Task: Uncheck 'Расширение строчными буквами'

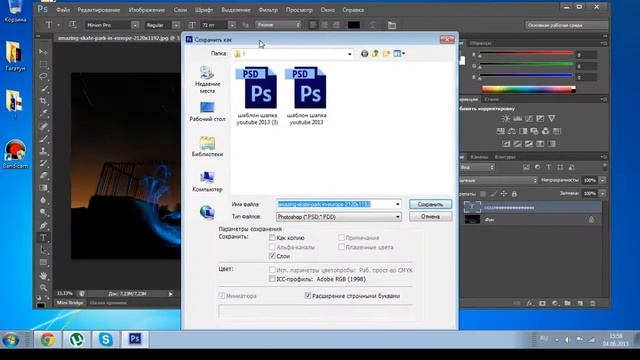Action: tap(308, 296)
